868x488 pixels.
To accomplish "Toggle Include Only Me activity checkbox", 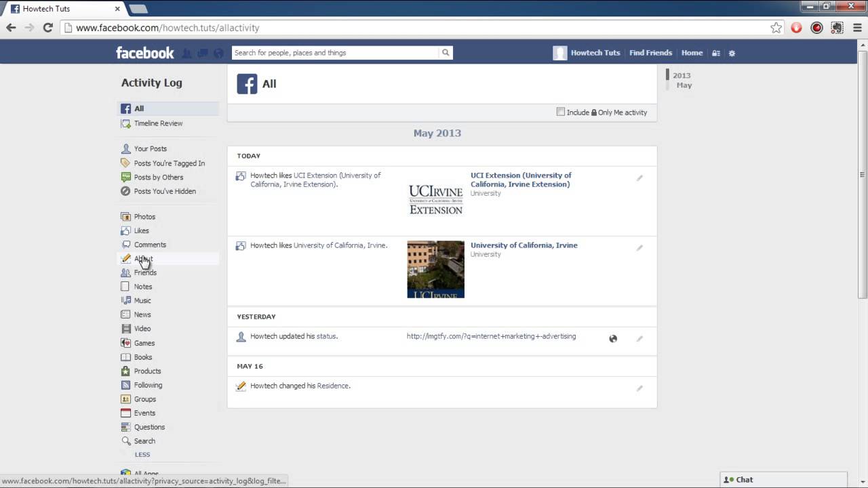I will (x=561, y=112).
